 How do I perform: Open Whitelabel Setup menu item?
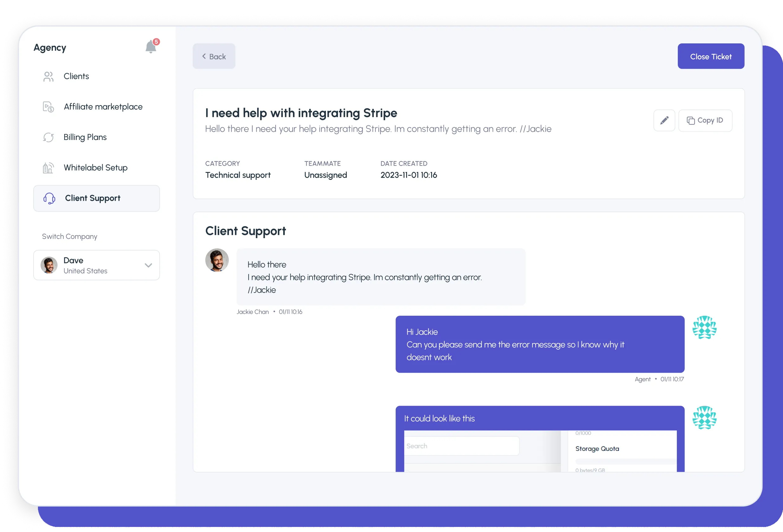[96, 168]
